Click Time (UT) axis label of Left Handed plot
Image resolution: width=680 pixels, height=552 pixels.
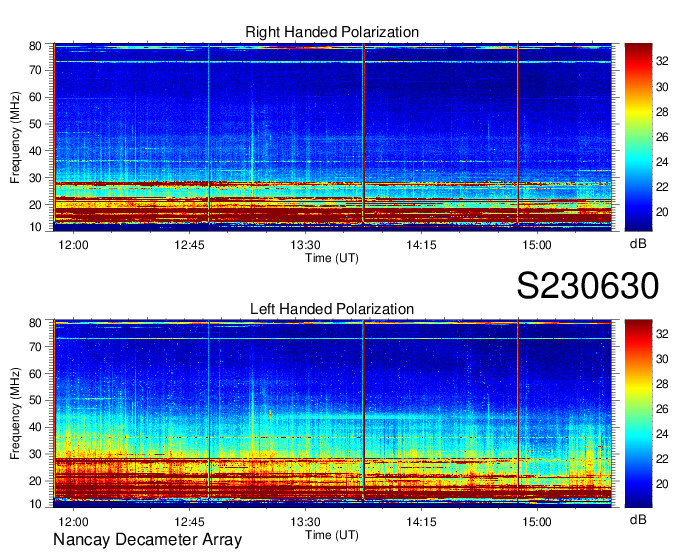click(x=332, y=535)
